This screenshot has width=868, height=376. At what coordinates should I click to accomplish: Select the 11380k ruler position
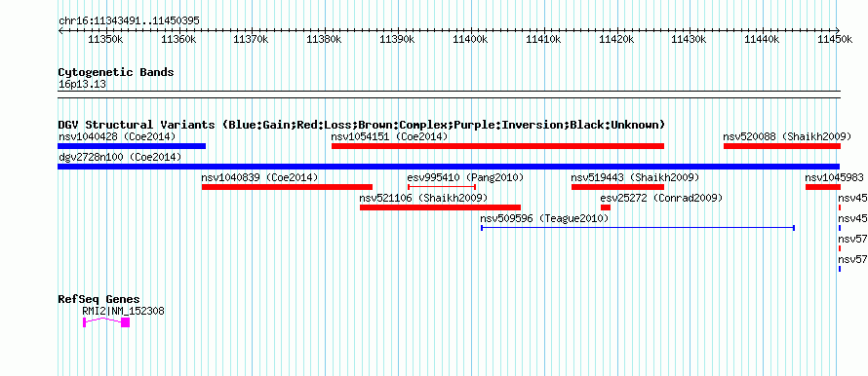click(x=324, y=39)
